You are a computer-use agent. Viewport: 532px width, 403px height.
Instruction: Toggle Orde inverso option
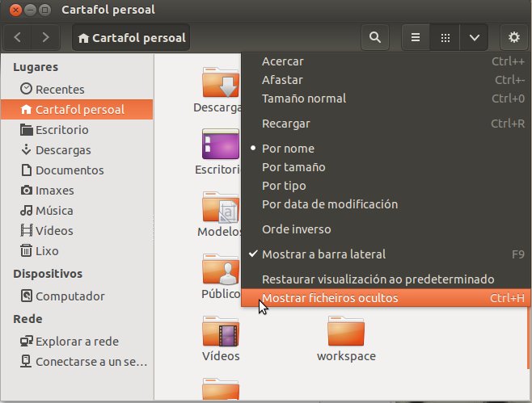point(386,229)
